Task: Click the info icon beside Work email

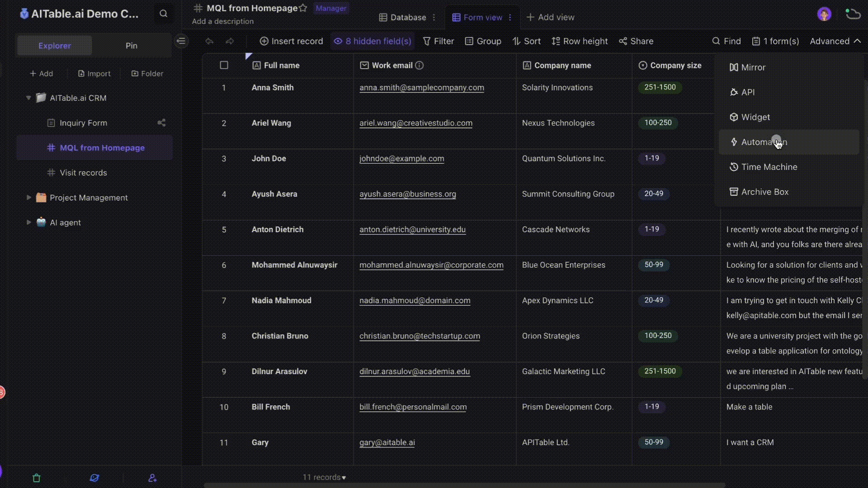Action: [419, 66]
